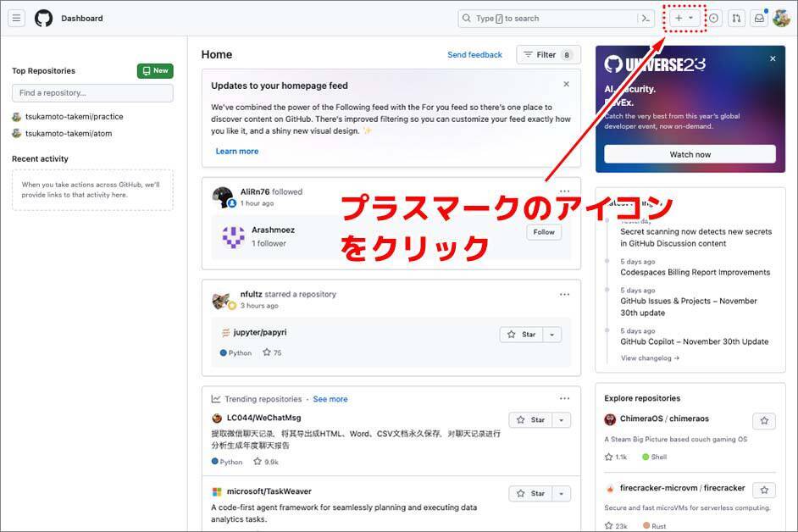The image size is (798, 532).
Task: Open the Pull requests icon in header
Action: 736,19
